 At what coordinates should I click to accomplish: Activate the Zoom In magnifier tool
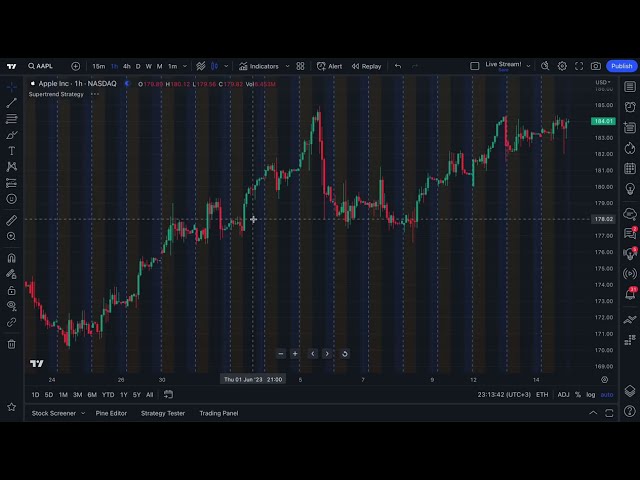click(11, 236)
